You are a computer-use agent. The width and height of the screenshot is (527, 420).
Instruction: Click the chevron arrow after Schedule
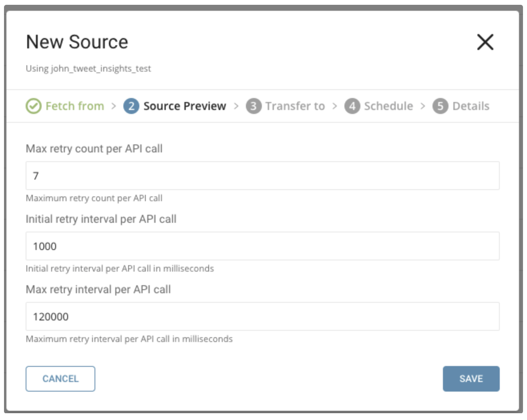coord(422,106)
